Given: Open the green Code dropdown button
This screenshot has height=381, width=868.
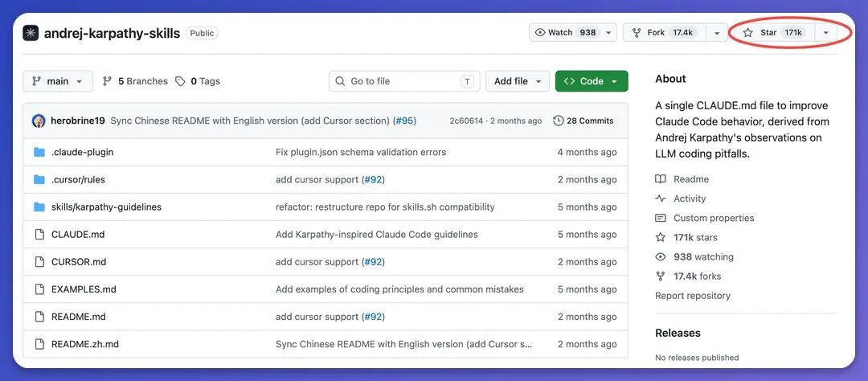Looking at the screenshot, I should pyautogui.click(x=592, y=81).
